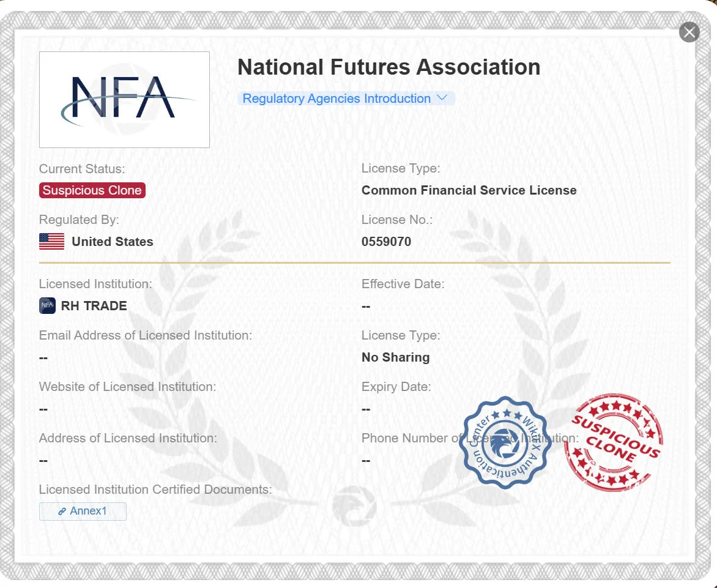Select license number 0559070
Image resolution: width=717 pixels, height=588 pixels.
click(x=387, y=242)
